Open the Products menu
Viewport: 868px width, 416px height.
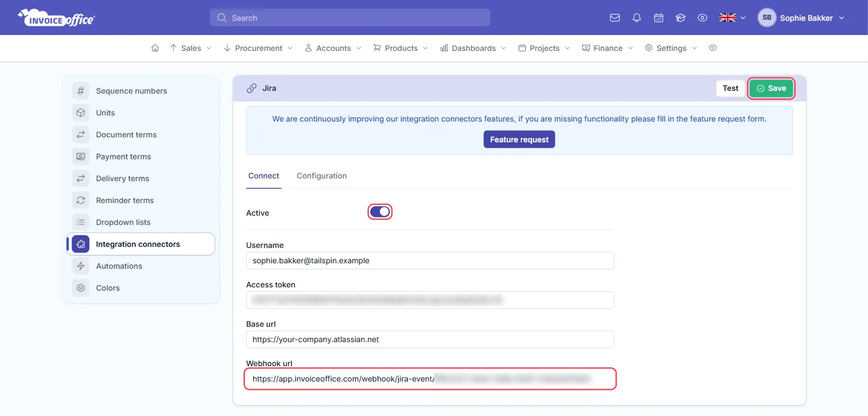pyautogui.click(x=401, y=48)
